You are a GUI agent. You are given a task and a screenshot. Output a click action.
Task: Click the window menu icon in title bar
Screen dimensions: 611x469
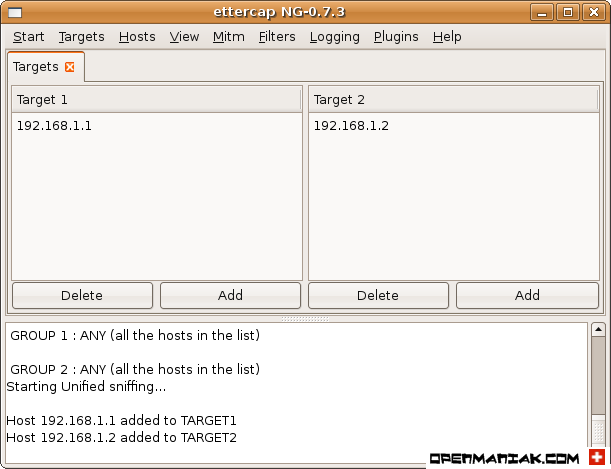coord(15,12)
